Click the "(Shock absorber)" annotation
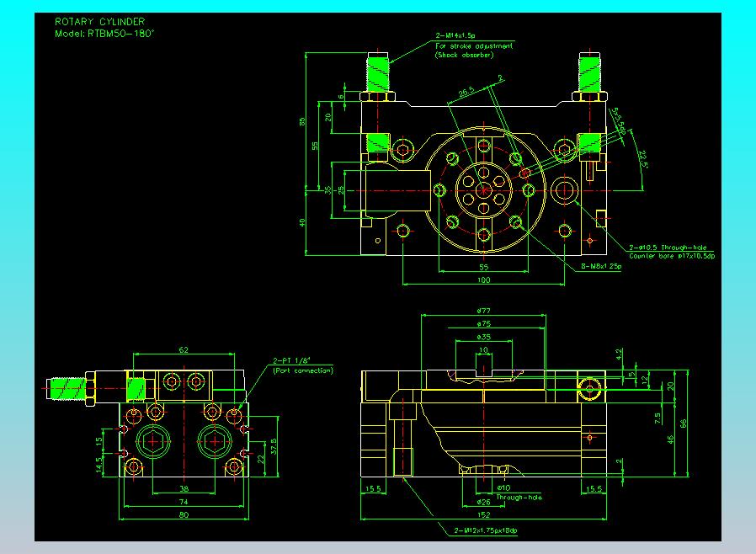 point(465,55)
